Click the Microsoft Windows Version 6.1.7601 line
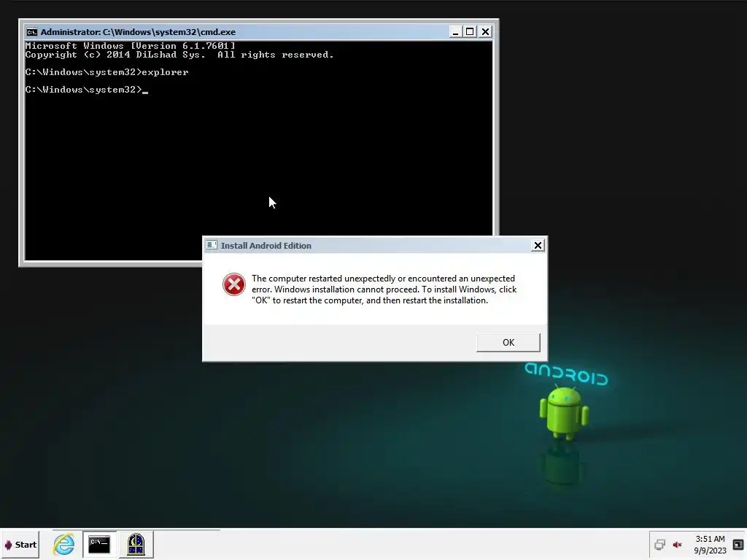The width and height of the screenshot is (747, 560). [130, 46]
